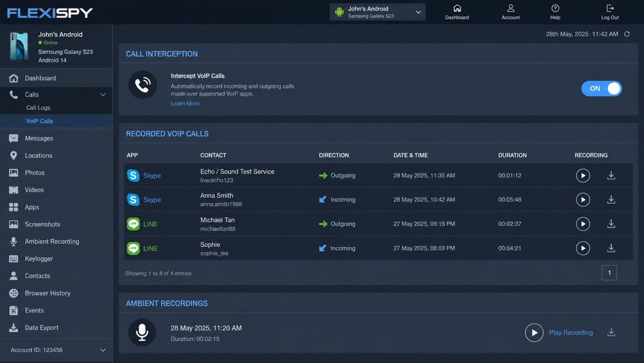The image size is (644, 363).
Task: Click the Learn More link
Action: 185,104
